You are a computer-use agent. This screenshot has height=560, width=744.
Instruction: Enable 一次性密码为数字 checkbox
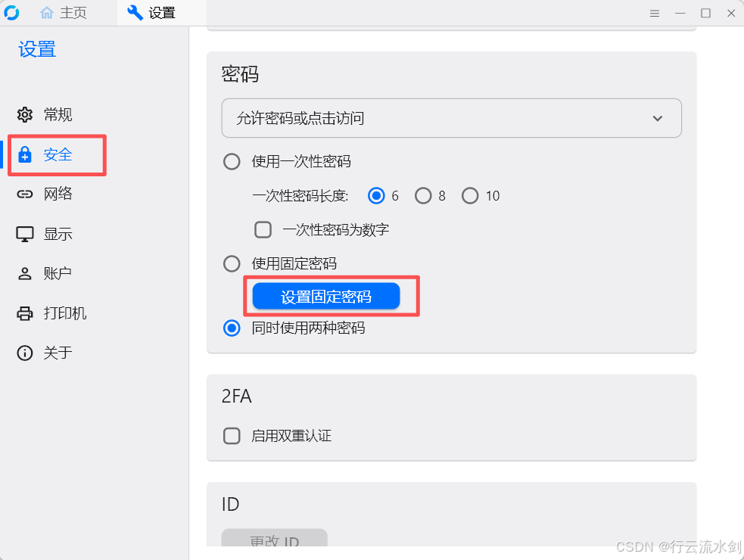click(263, 229)
